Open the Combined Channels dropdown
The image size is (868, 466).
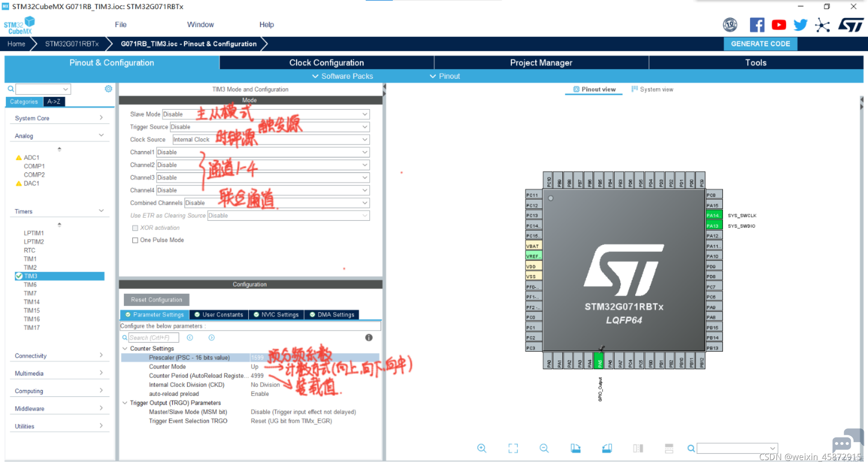(x=277, y=203)
